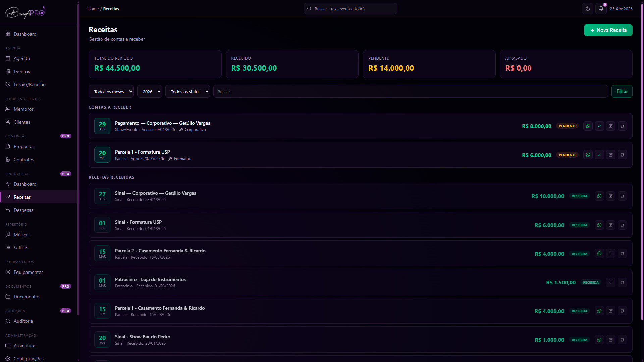Open Auditoria in the sidebar

(x=39, y=321)
